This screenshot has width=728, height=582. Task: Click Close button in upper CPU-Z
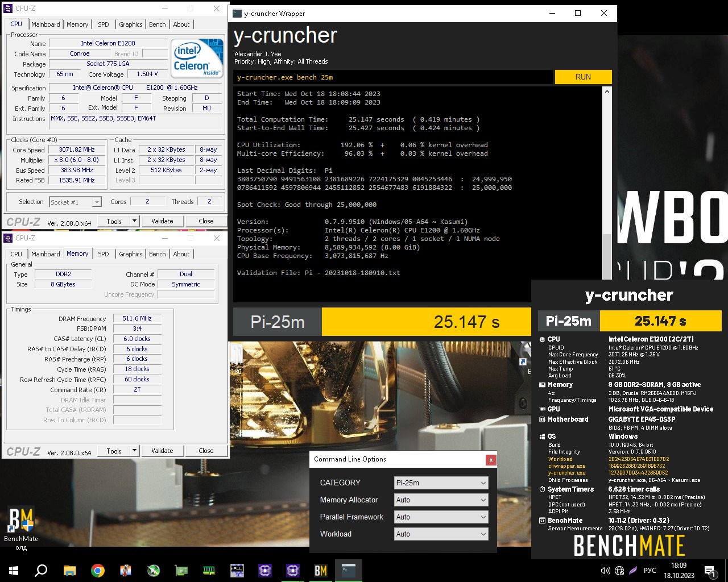pyautogui.click(x=206, y=221)
